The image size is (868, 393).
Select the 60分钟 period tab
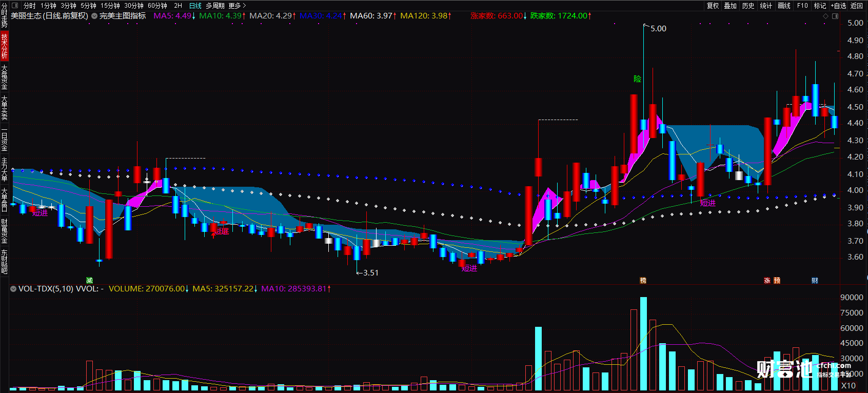(157, 6)
